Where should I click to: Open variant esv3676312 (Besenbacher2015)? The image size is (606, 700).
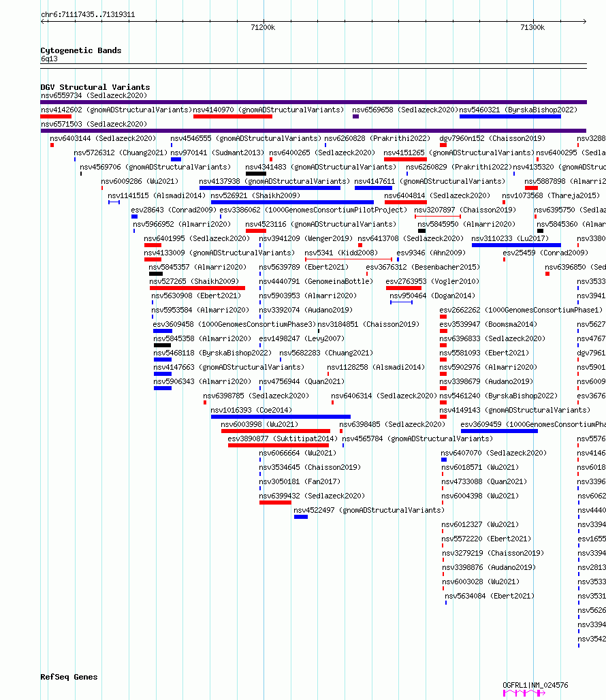(x=423, y=267)
